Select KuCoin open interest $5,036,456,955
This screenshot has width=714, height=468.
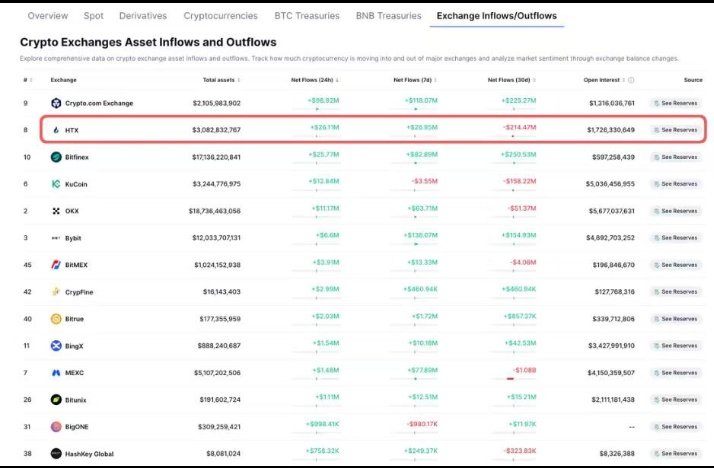click(x=610, y=184)
